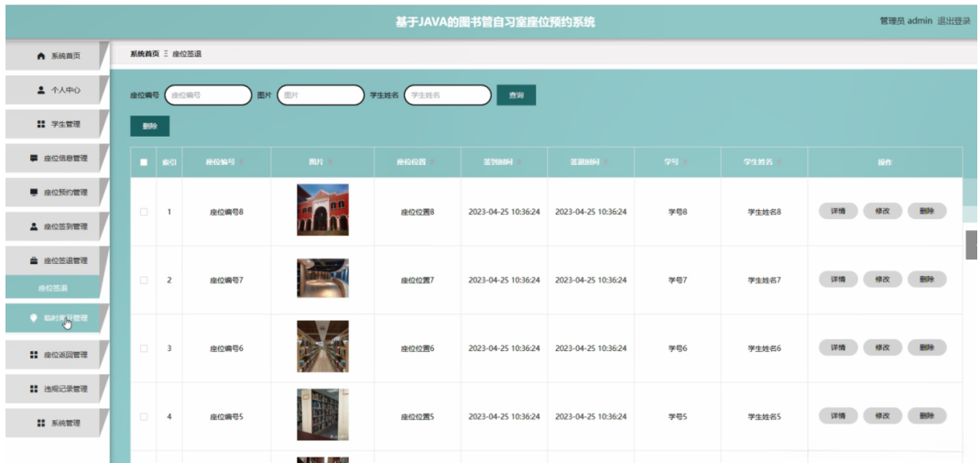Click the 管理员 admin account label
The width and height of the screenshot is (980, 463).
906,21
